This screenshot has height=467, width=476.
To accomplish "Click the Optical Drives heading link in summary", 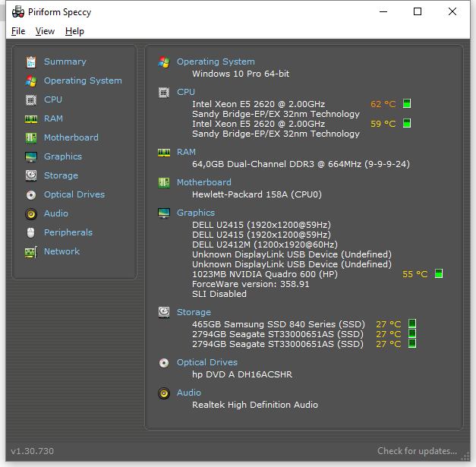I will [x=207, y=362].
